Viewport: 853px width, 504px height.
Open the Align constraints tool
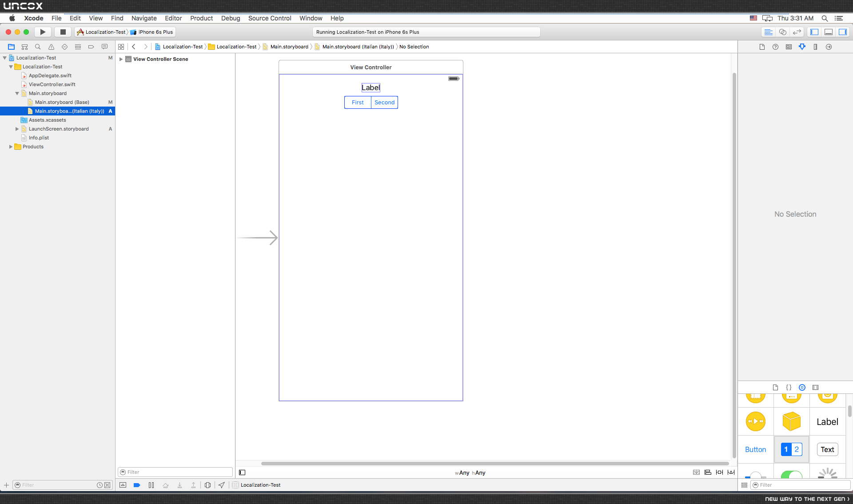[708, 472]
